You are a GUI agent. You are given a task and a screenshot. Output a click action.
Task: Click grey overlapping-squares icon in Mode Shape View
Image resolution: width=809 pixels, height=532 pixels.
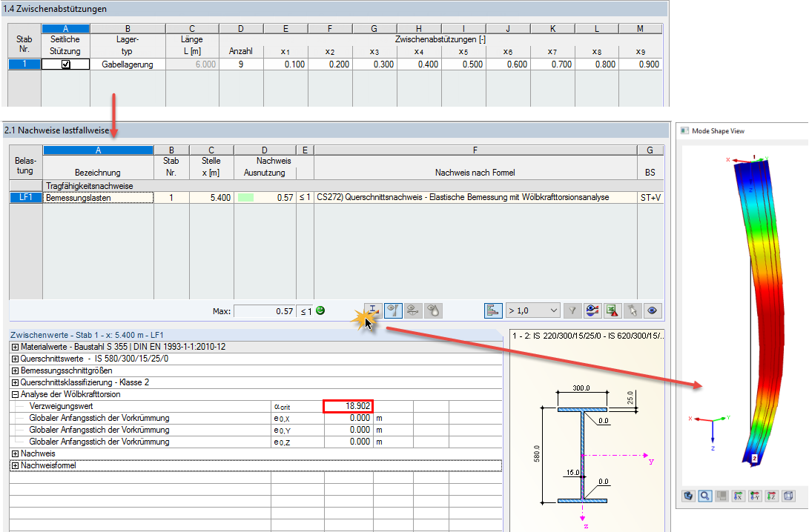point(722,496)
